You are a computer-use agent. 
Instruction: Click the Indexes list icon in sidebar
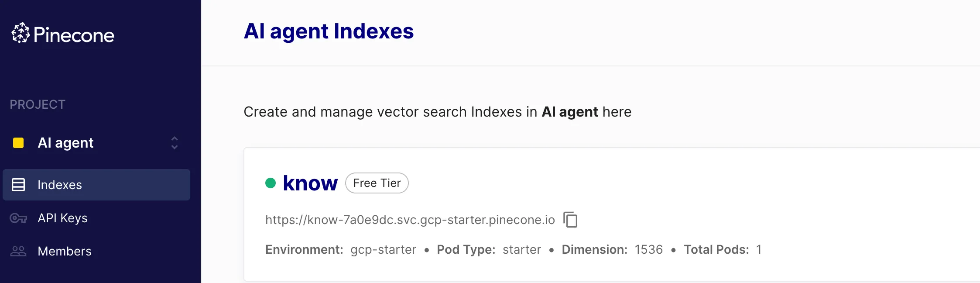coord(18,185)
